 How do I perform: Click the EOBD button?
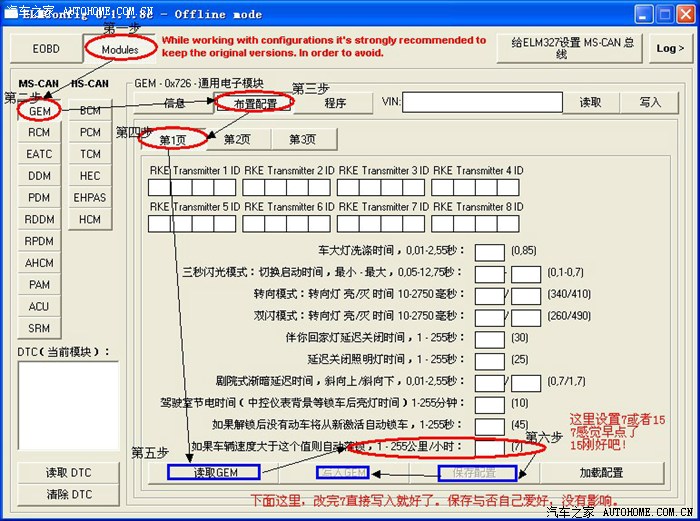(46, 48)
